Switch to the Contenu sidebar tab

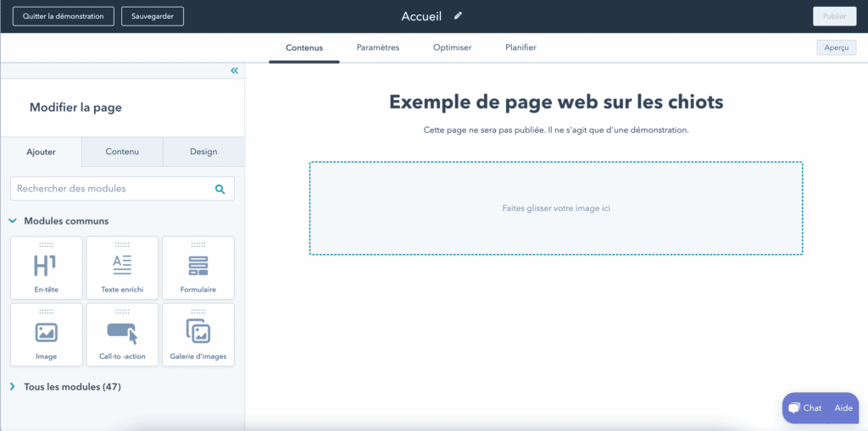click(122, 152)
